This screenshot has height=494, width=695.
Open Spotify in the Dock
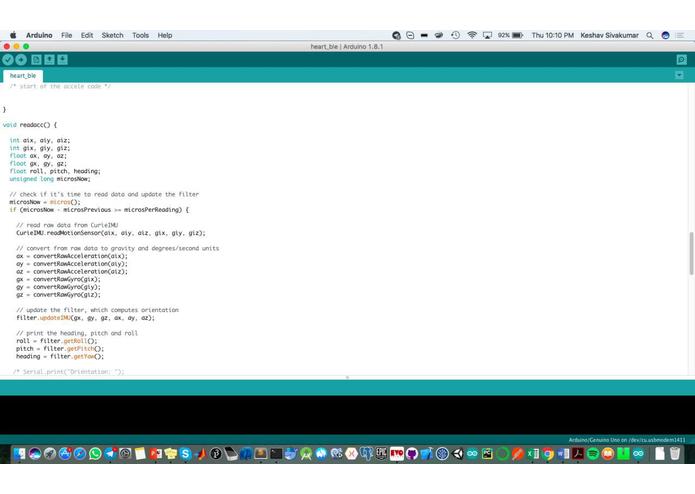coord(593,454)
